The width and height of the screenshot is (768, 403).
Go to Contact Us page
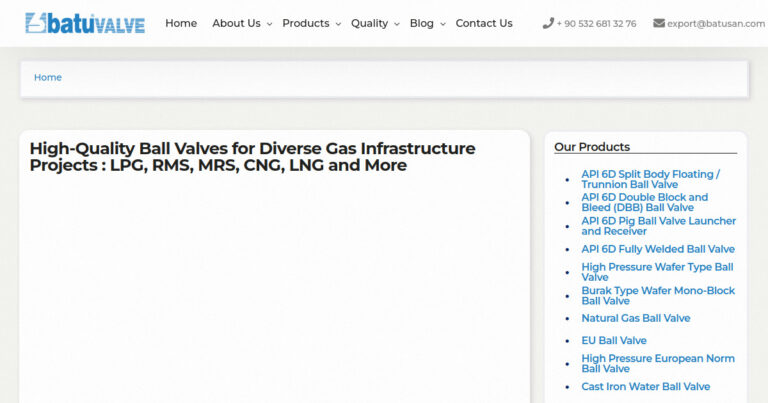(x=484, y=23)
